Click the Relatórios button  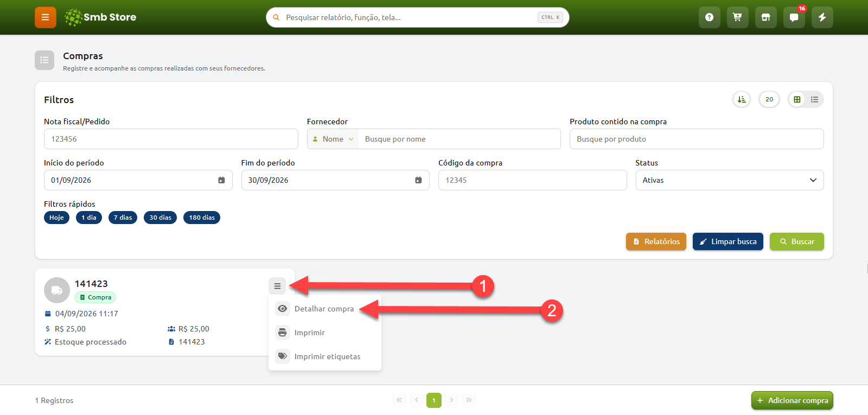[x=656, y=241]
